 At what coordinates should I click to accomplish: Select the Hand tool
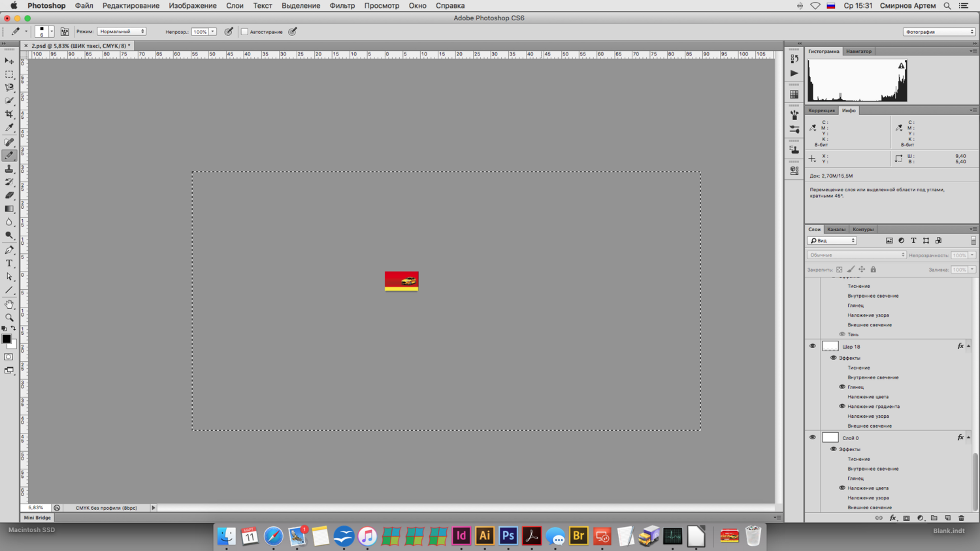[9, 304]
